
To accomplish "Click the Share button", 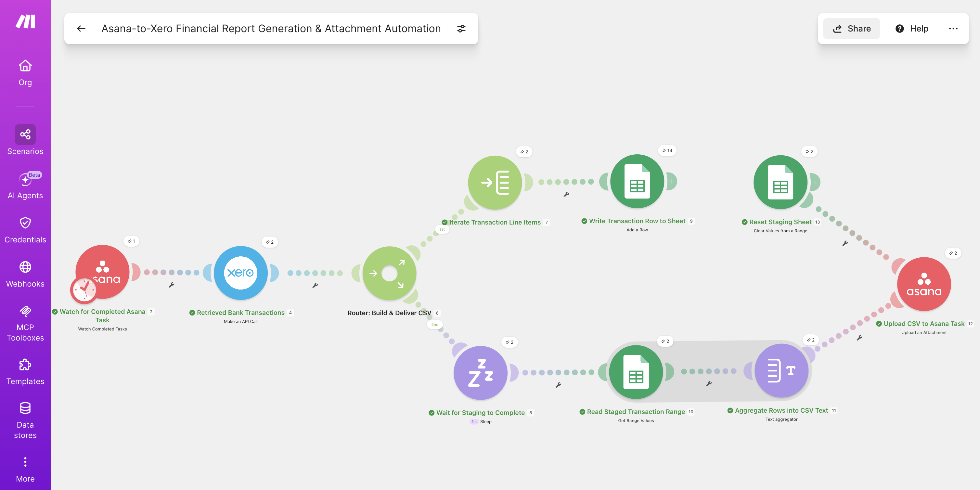I will (851, 29).
